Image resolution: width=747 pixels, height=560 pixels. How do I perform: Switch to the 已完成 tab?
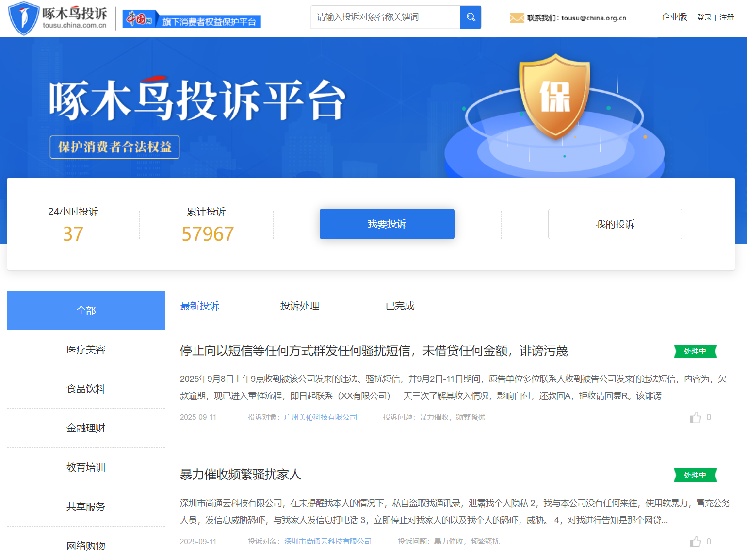400,306
